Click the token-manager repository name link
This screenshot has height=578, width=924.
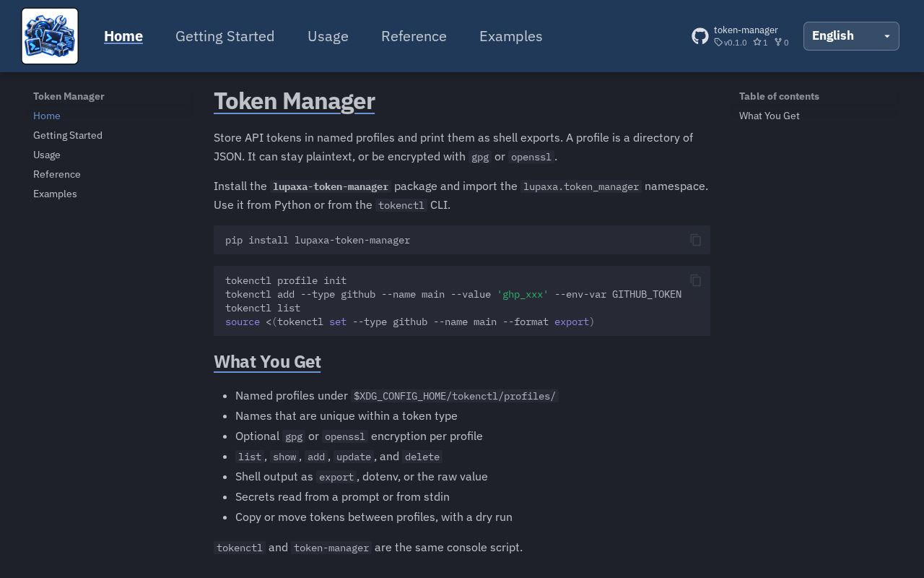click(746, 30)
